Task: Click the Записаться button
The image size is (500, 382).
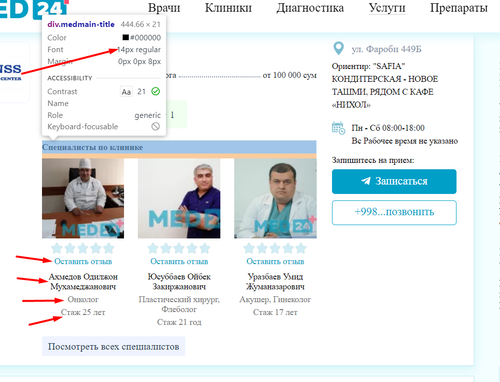Action: 394,181
